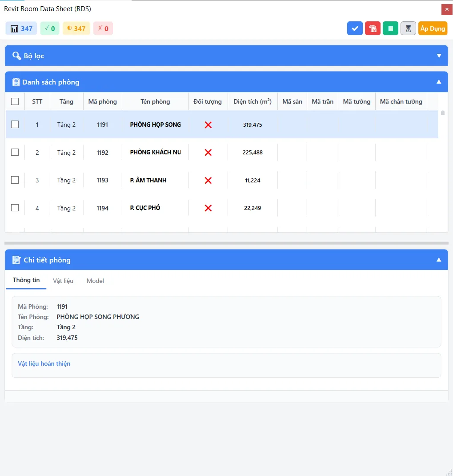The width and height of the screenshot is (453, 476).
Task: Switch to the Thông tin tab
Action: click(x=26, y=280)
